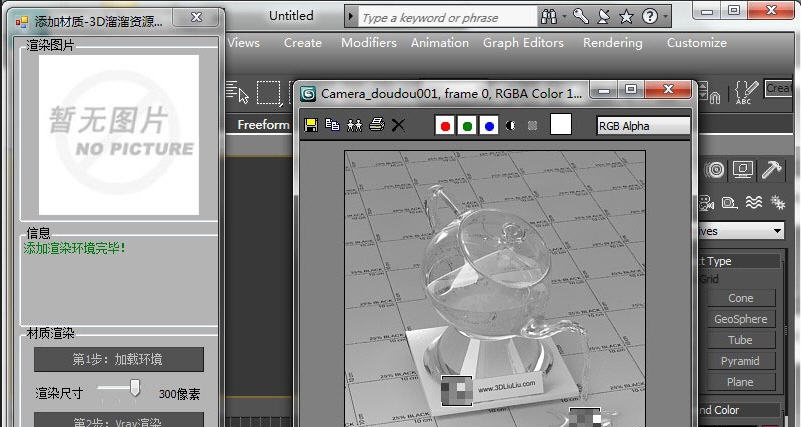Open the Graph Editors menu
The image size is (801, 427).
tap(523, 43)
